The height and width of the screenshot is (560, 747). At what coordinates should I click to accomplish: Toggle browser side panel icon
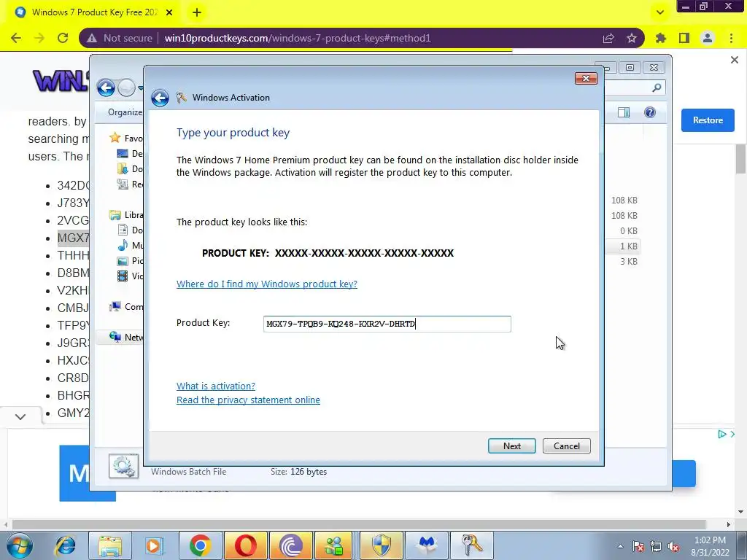[684, 38]
